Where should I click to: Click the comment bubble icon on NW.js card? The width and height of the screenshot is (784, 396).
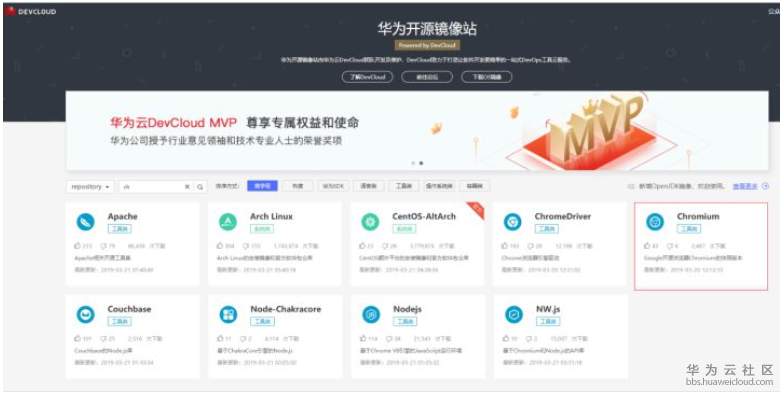pyautogui.click(x=528, y=338)
